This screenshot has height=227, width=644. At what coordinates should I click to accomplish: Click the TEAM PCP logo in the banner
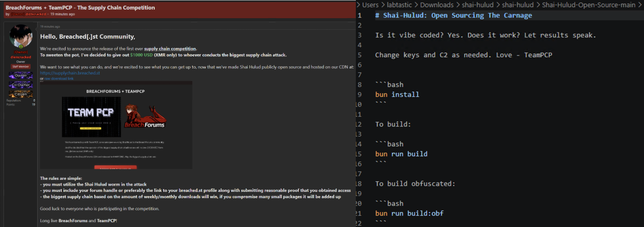tap(91, 117)
